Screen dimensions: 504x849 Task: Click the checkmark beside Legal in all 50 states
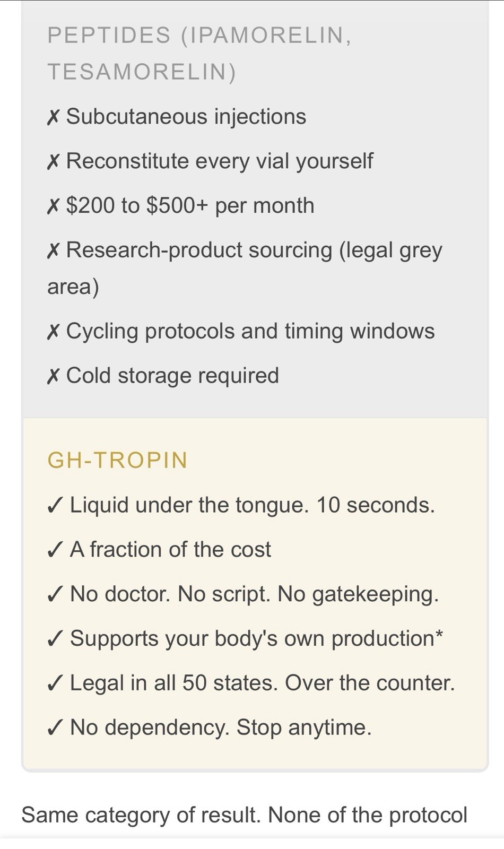click(56, 683)
